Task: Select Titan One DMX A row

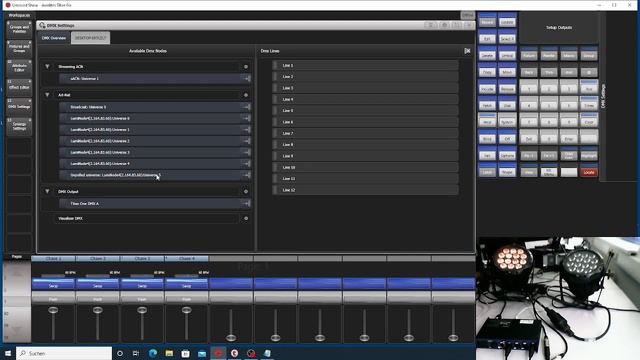Action: click(x=154, y=203)
